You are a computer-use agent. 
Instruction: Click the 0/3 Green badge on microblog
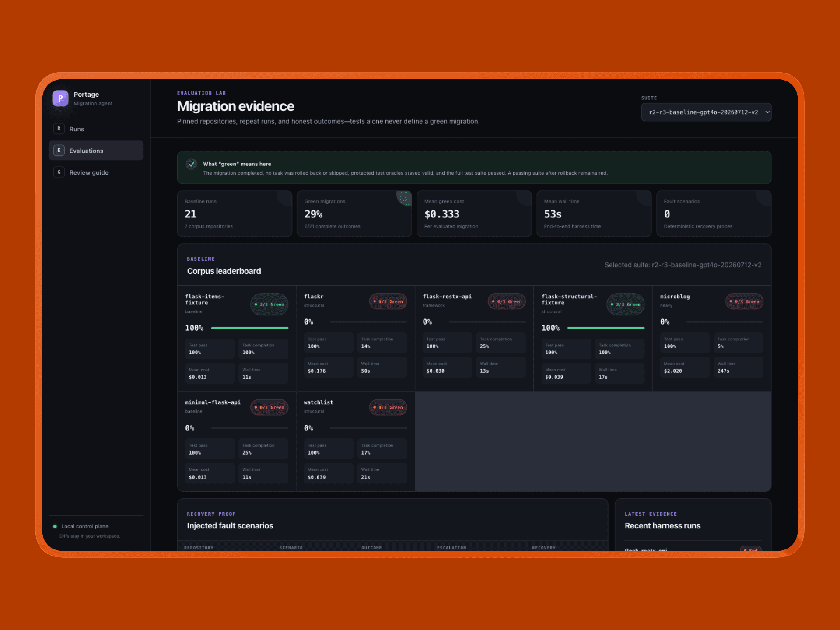[x=744, y=301]
